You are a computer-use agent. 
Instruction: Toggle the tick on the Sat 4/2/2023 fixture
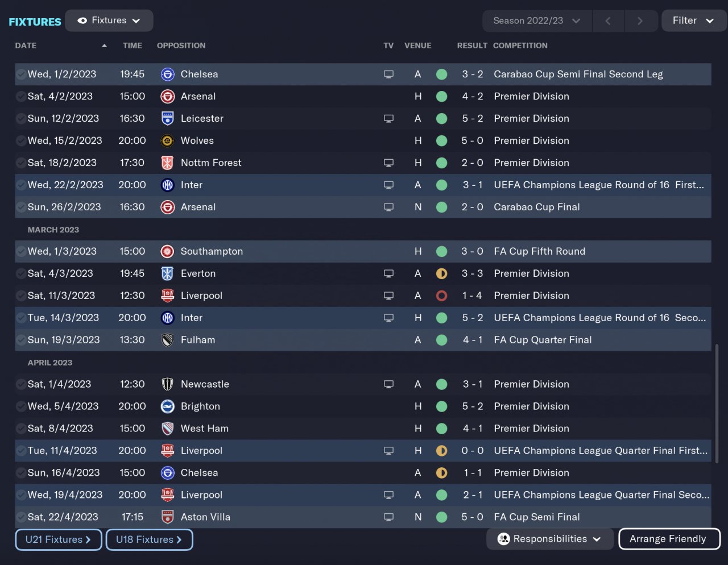click(x=20, y=97)
